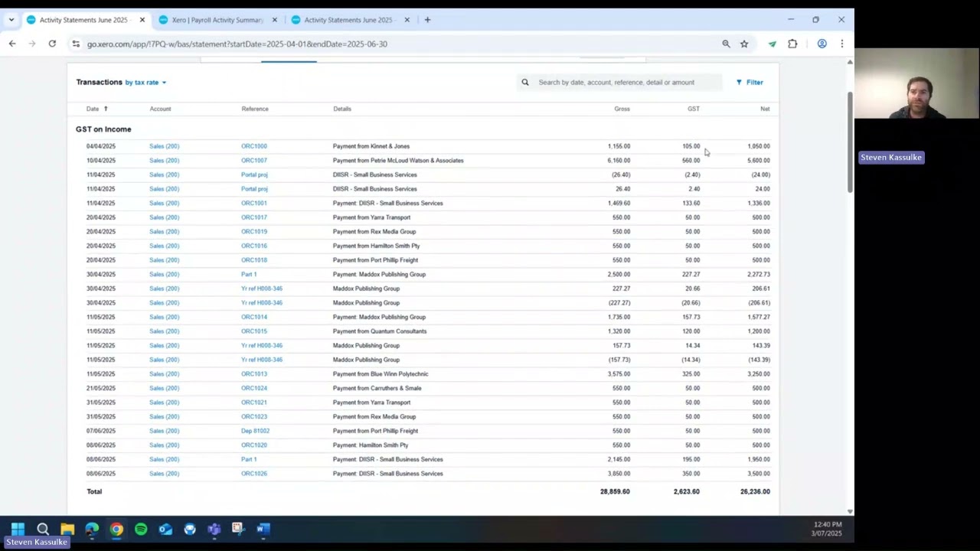
Task: Bookmark this page with star icon
Action: pos(744,44)
